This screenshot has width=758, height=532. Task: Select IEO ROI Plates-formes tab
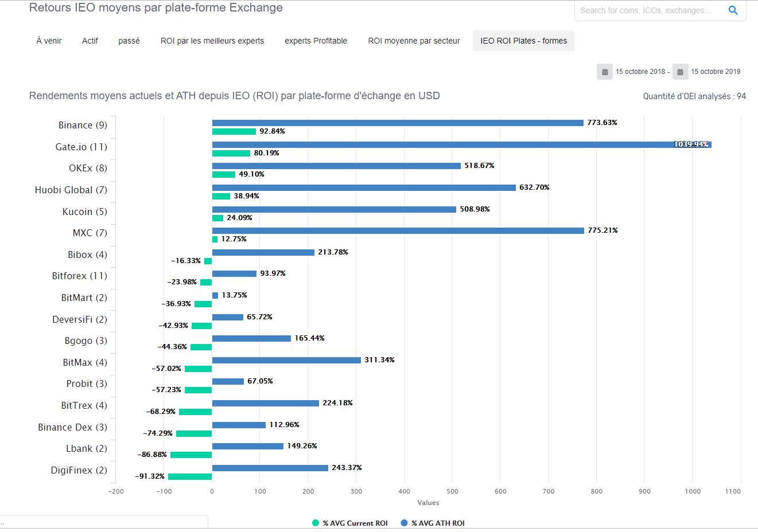click(523, 41)
